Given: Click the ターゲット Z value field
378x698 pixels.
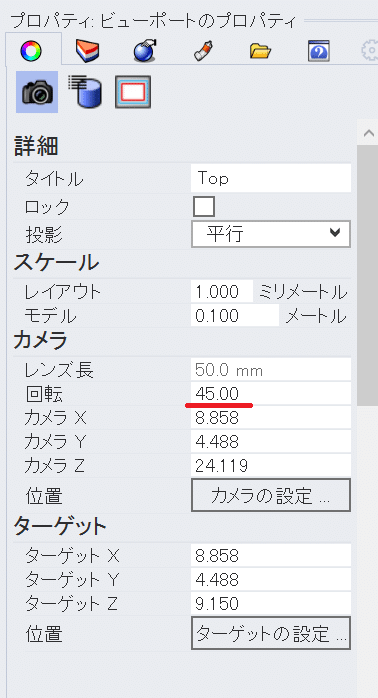Looking at the screenshot, I should coord(271,604).
